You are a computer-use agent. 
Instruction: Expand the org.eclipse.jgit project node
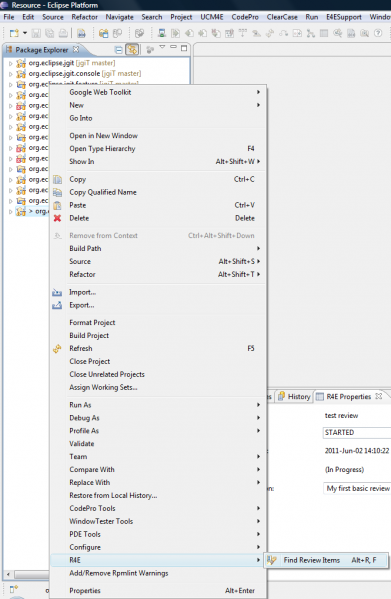coord(11,63)
